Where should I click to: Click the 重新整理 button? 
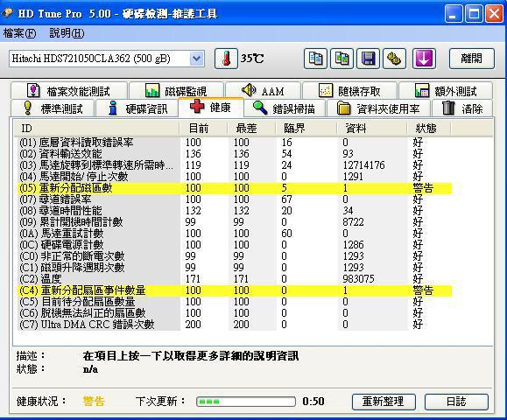pos(384,402)
